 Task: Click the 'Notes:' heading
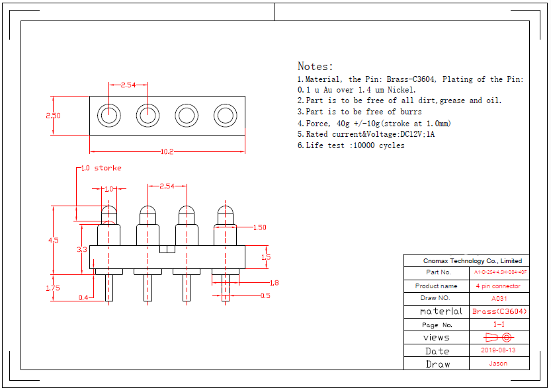click(315, 66)
